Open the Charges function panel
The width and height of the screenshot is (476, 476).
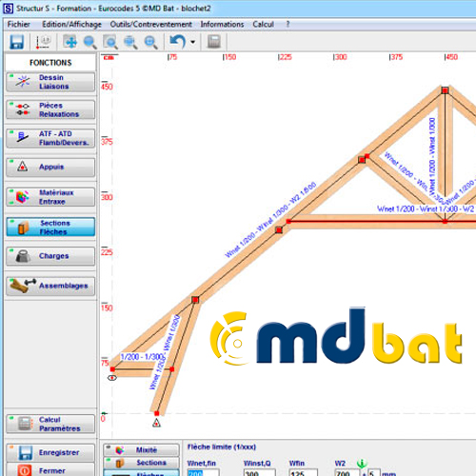click(x=50, y=256)
